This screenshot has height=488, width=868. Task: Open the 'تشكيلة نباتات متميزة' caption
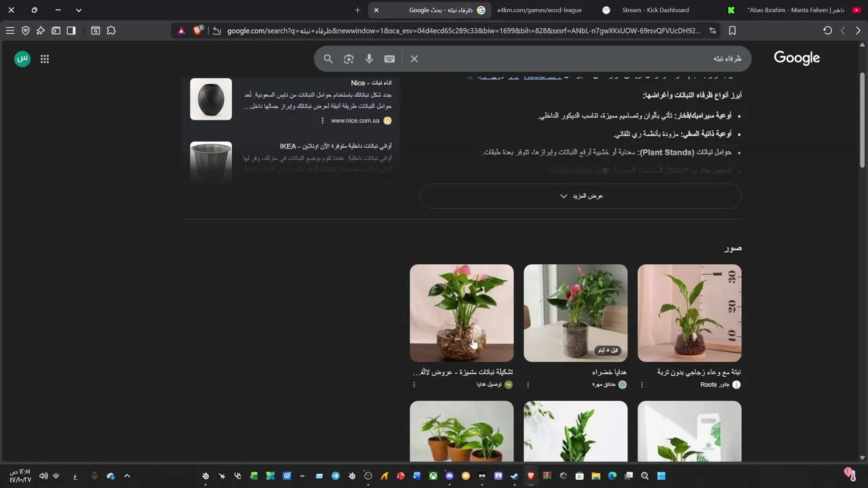click(462, 372)
